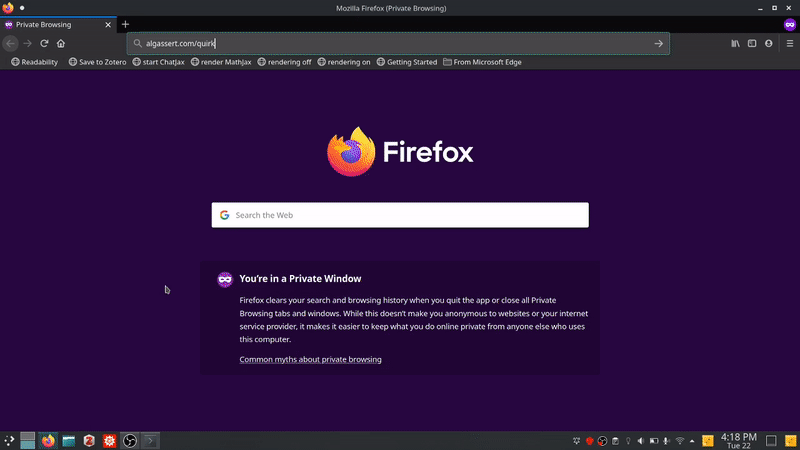Click the Search the Web box
800x450 pixels.
(400, 215)
